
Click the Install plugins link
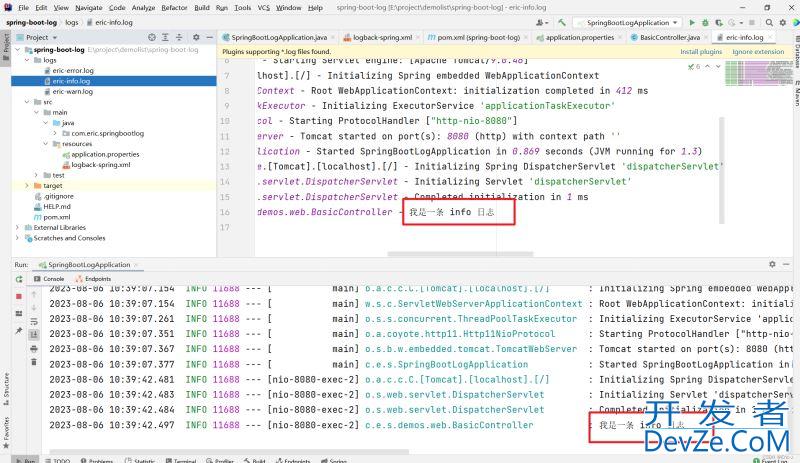tap(701, 52)
